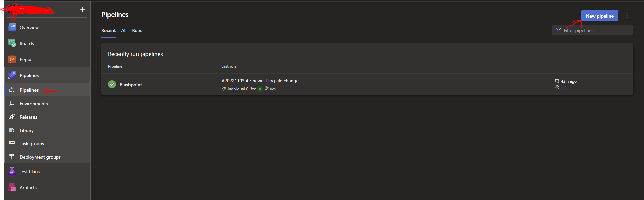
Task: Click in the Filter pipelines field
Action: tap(592, 30)
